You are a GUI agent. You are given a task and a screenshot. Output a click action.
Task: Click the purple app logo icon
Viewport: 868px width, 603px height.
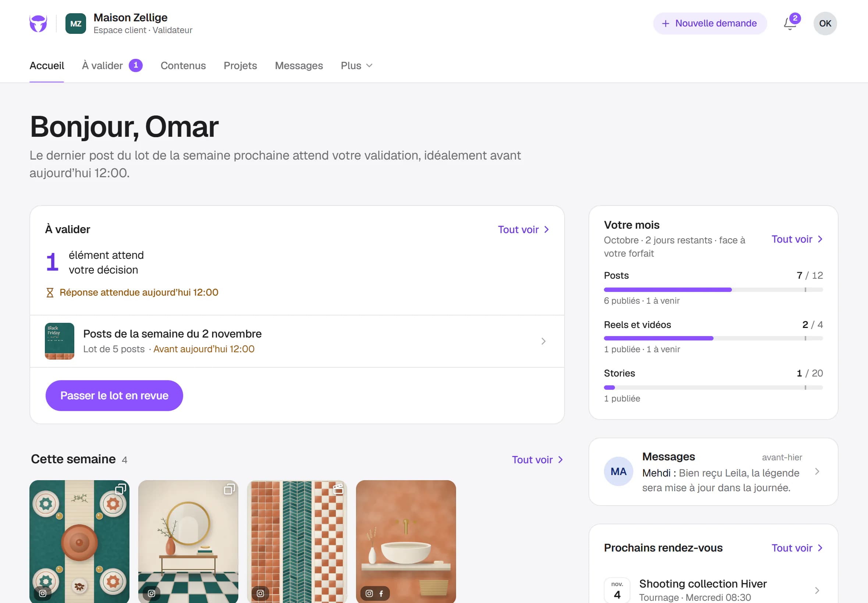tap(38, 24)
